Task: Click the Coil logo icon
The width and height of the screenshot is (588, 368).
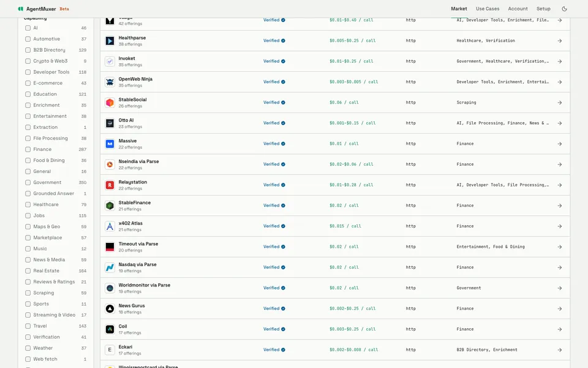Action: tap(110, 329)
